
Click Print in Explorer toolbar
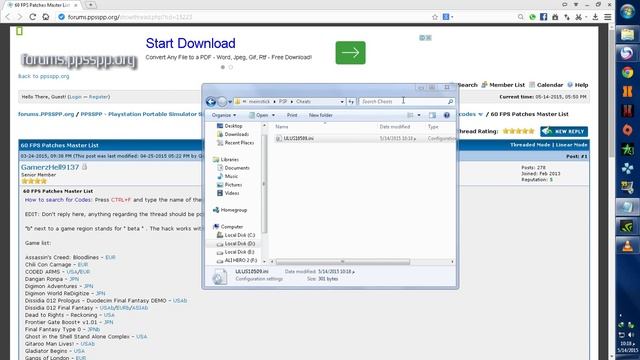(x=292, y=116)
